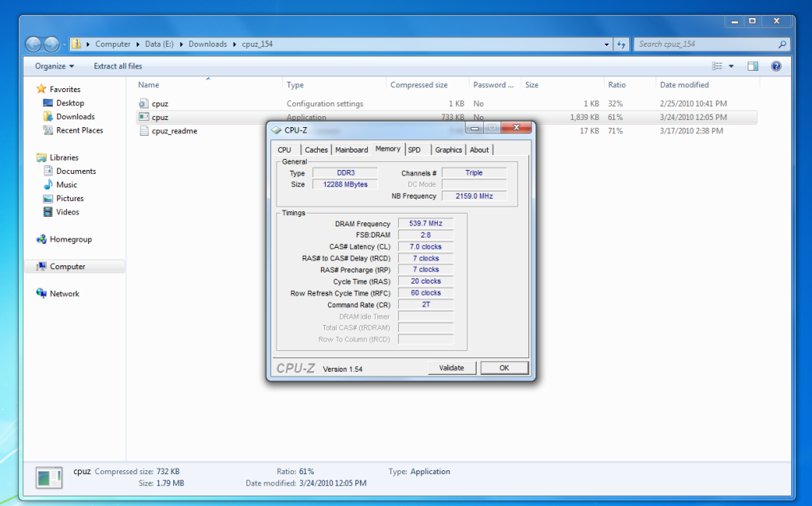
Task: Toggle the preview pane icon
Action: (753, 66)
